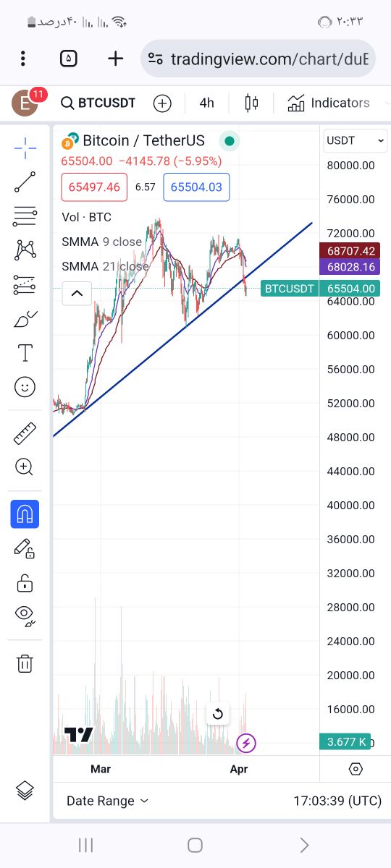Click the TradingView logo on chart
391x868 pixels.
78,735
